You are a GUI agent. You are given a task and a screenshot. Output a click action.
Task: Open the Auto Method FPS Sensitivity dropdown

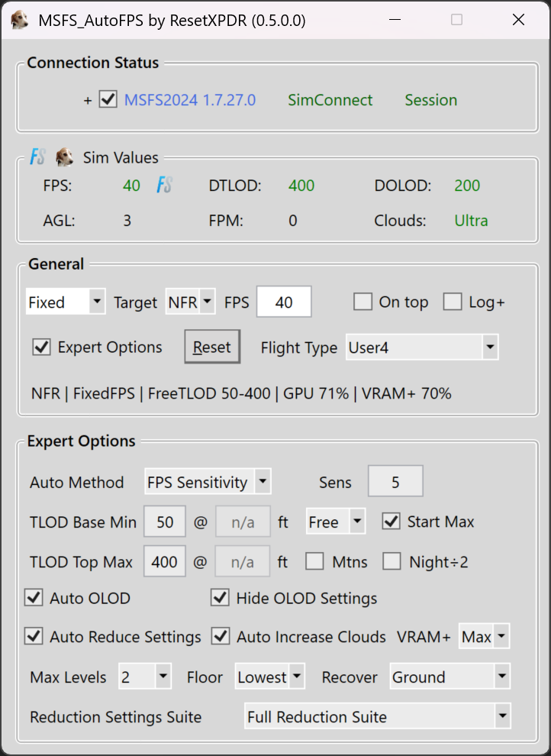pos(208,481)
